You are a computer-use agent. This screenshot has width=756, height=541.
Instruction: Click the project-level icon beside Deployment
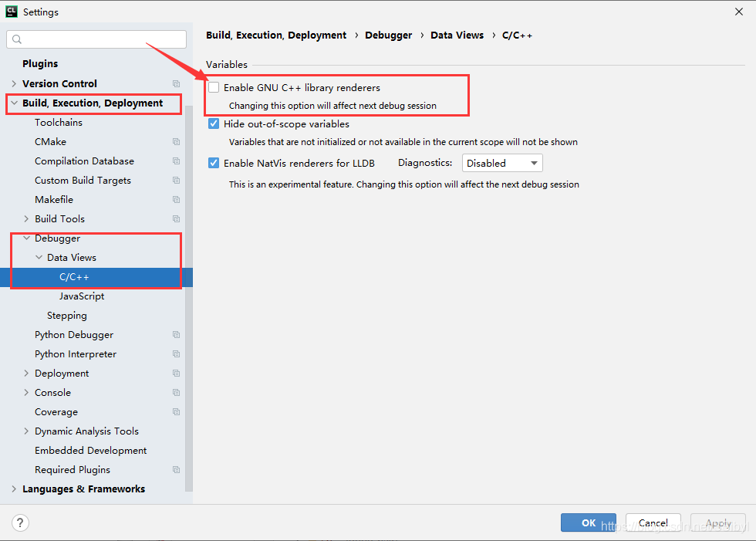tap(177, 374)
